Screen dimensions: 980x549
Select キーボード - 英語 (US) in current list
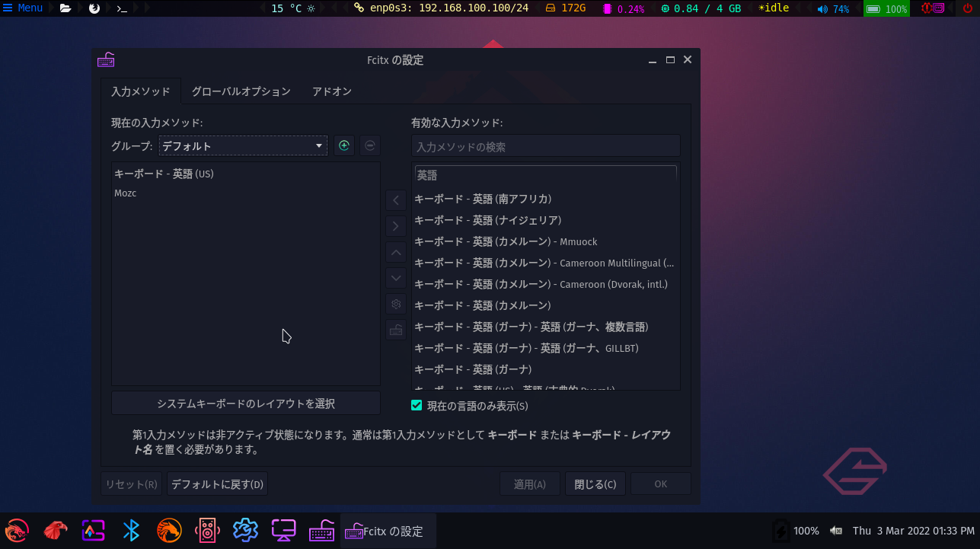(x=246, y=174)
